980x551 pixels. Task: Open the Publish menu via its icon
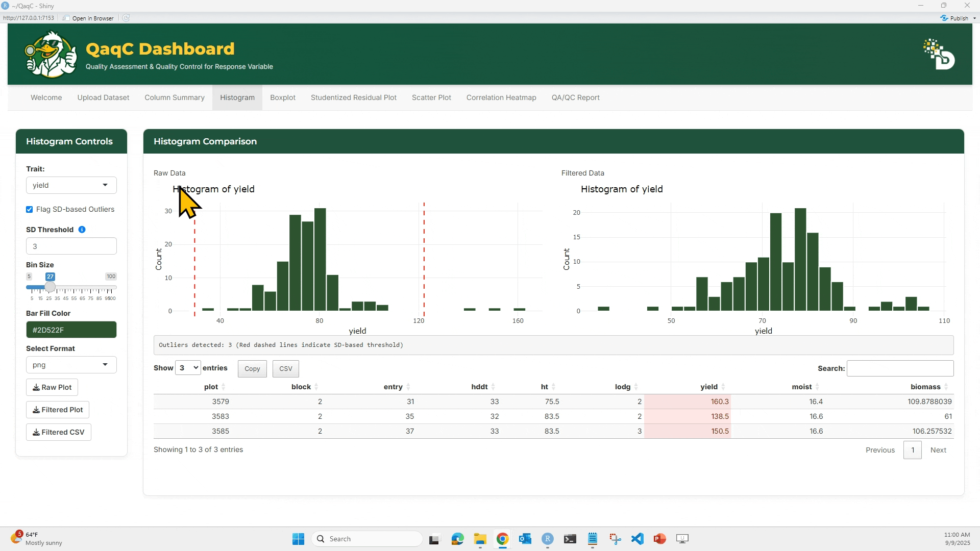(x=945, y=18)
